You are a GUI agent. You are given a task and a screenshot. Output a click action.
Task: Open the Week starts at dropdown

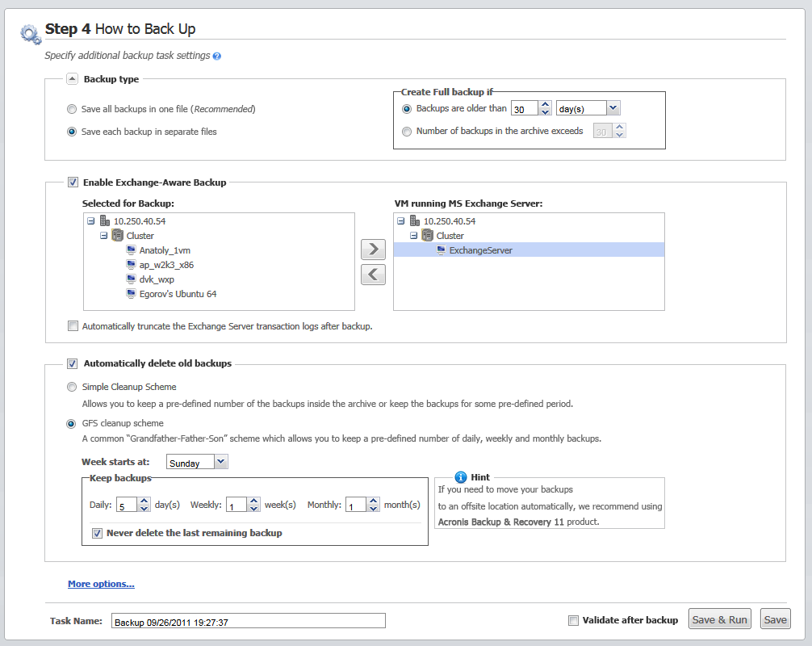coord(221,462)
